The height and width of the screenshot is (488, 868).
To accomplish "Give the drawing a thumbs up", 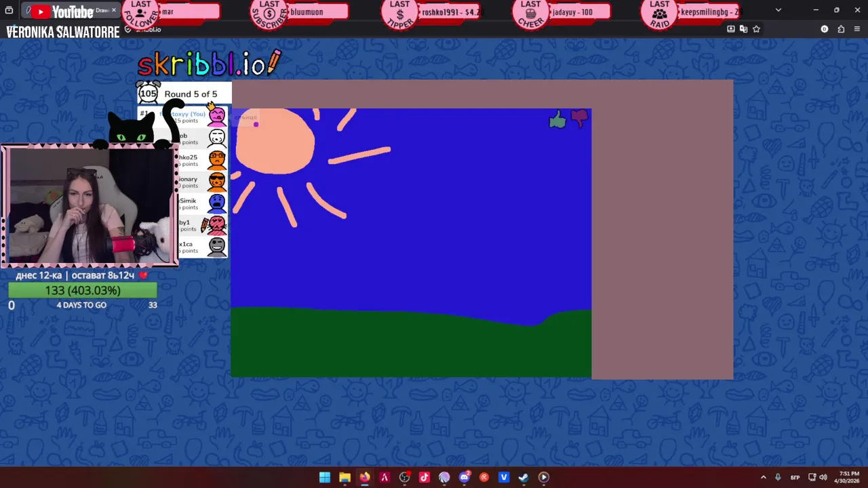I will (x=557, y=120).
